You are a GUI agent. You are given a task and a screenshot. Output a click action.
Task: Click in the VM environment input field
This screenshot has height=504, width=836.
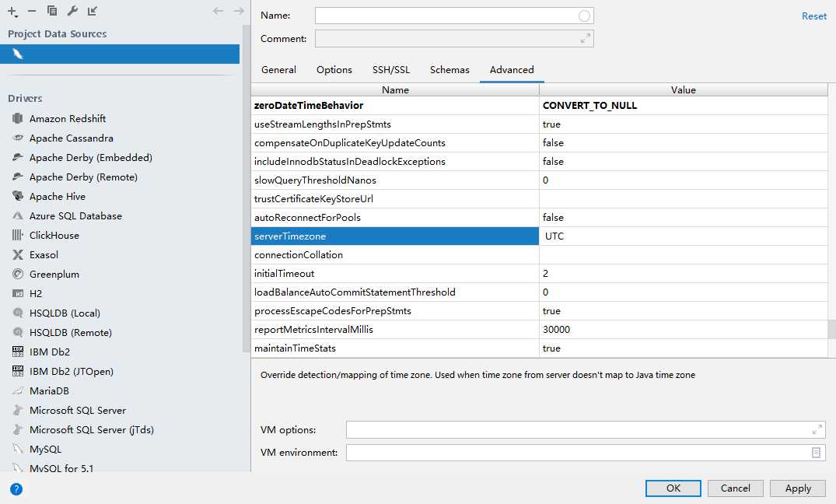pyautogui.click(x=586, y=452)
